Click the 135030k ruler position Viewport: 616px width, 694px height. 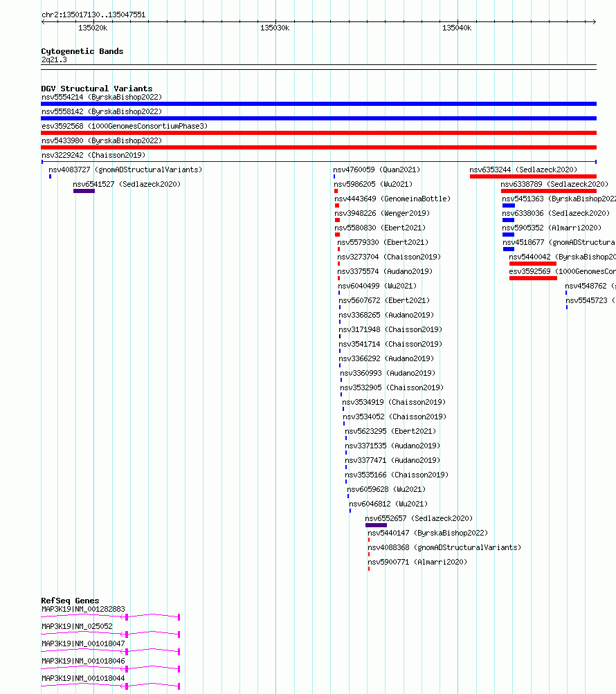[275, 28]
